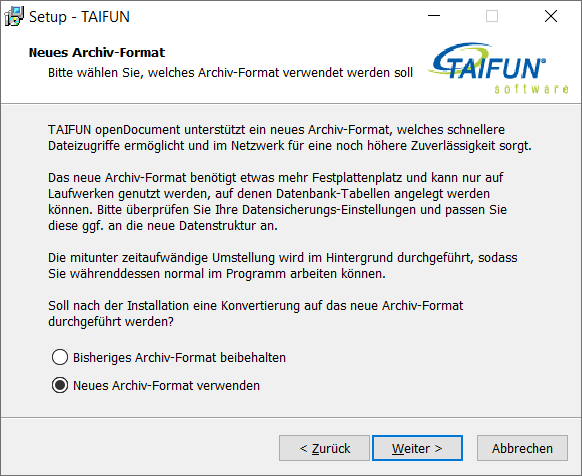Screen dimensions: 582x476
Task: Click the 'Bitte wählen Sie' subtitle line
Action: 230,73
